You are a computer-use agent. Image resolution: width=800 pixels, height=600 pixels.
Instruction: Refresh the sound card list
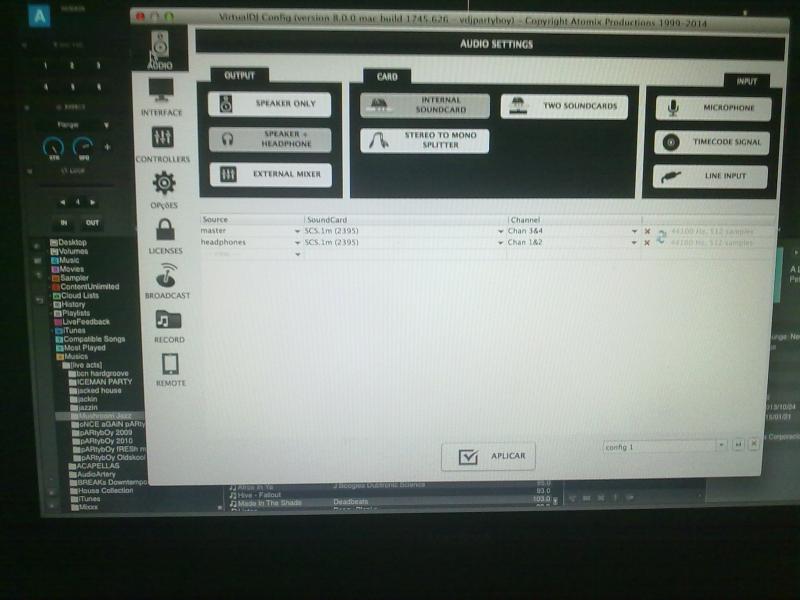[661, 237]
